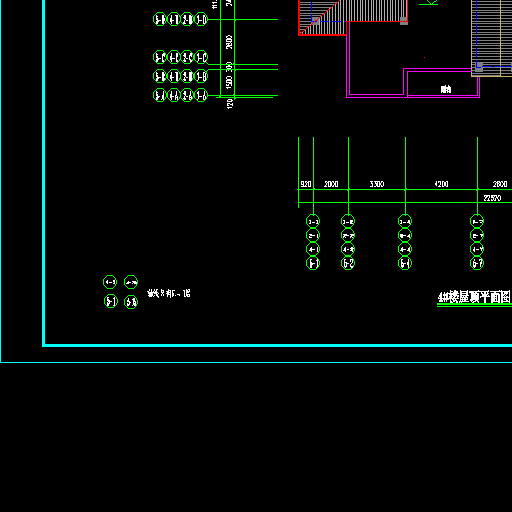Select the 1-C axis bubble

201,57
